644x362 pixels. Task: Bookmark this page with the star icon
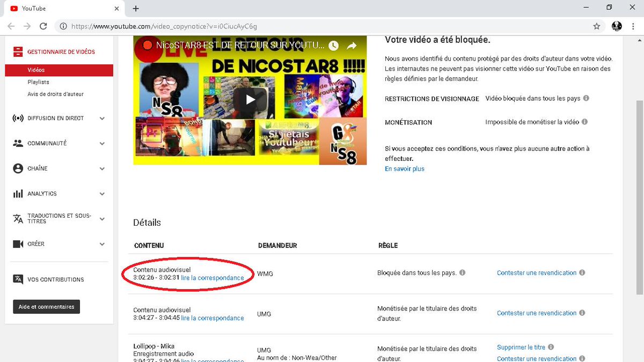pyautogui.click(x=597, y=26)
